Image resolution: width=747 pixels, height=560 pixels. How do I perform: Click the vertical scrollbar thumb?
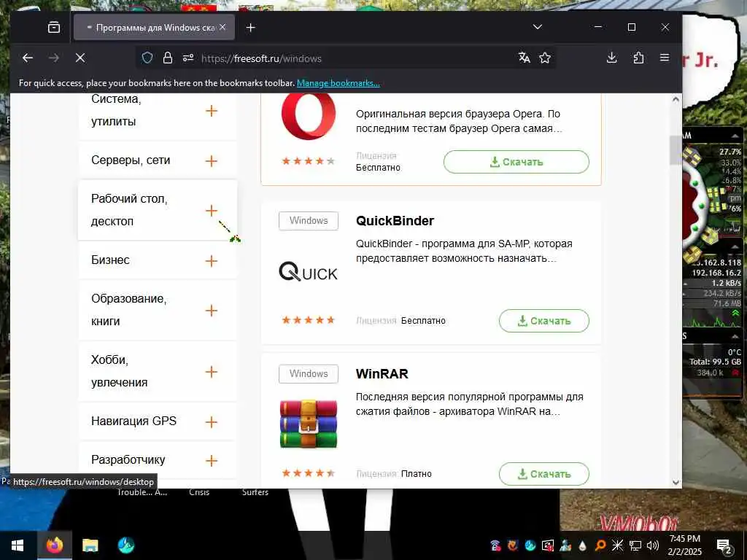pyautogui.click(x=676, y=150)
